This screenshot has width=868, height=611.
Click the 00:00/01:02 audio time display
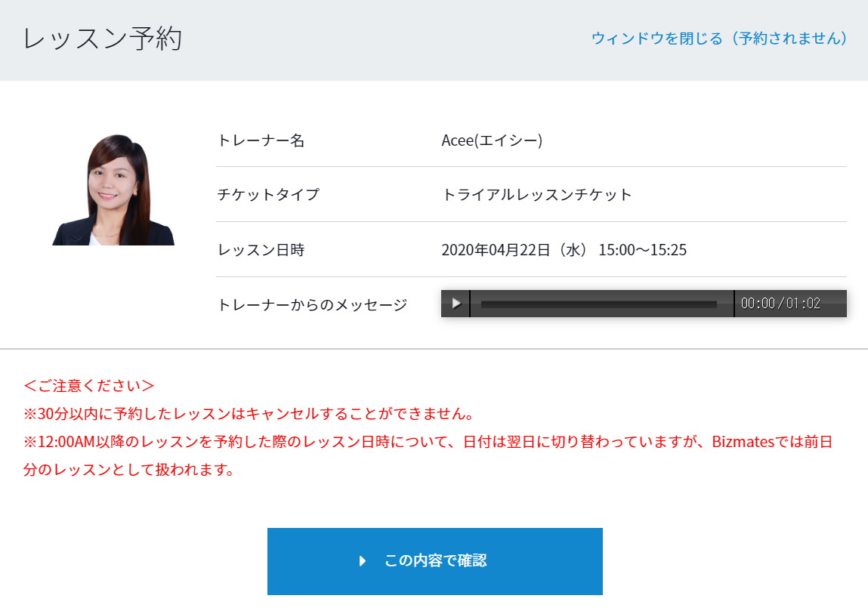(x=780, y=304)
